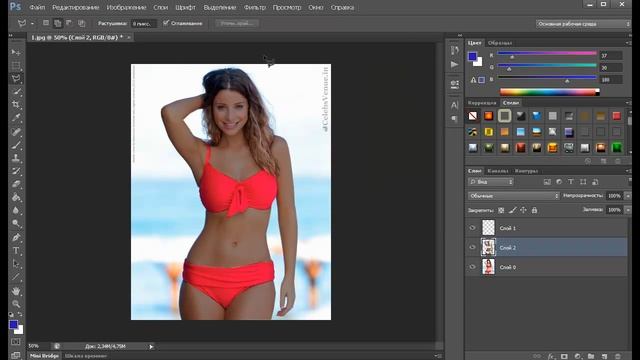Viewport: 640px width, 360px height.
Task: Click the New Selection mode icon
Action: tap(46, 23)
